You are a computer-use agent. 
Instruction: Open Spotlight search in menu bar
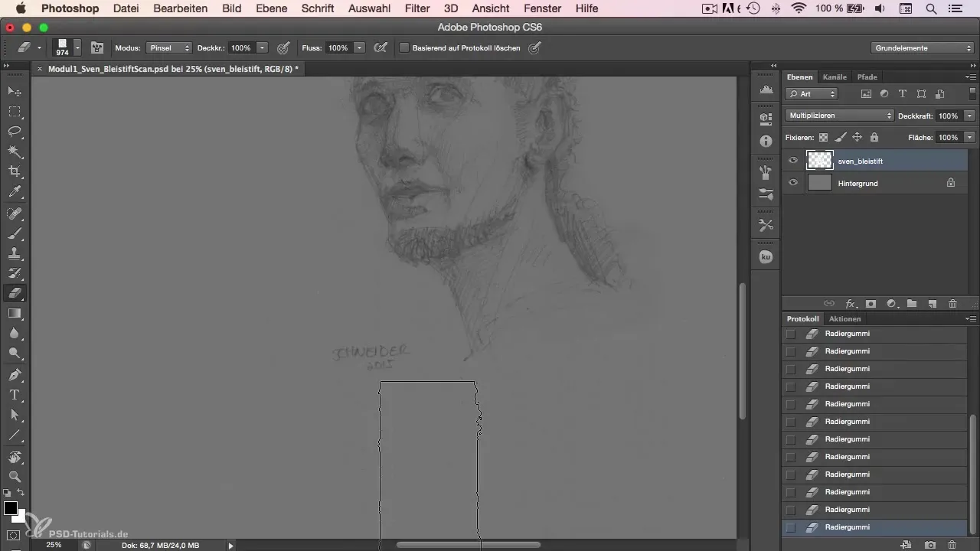(931, 8)
